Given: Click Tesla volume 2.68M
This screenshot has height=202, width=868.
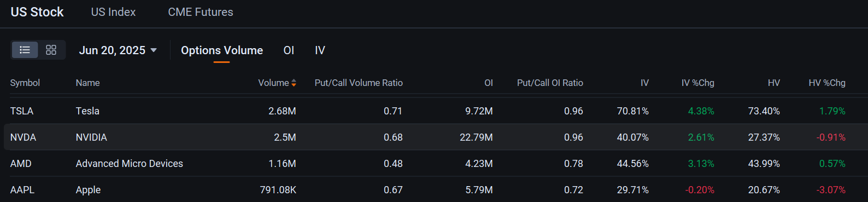Looking at the screenshot, I should pyautogui.click(x=282, y=111).
